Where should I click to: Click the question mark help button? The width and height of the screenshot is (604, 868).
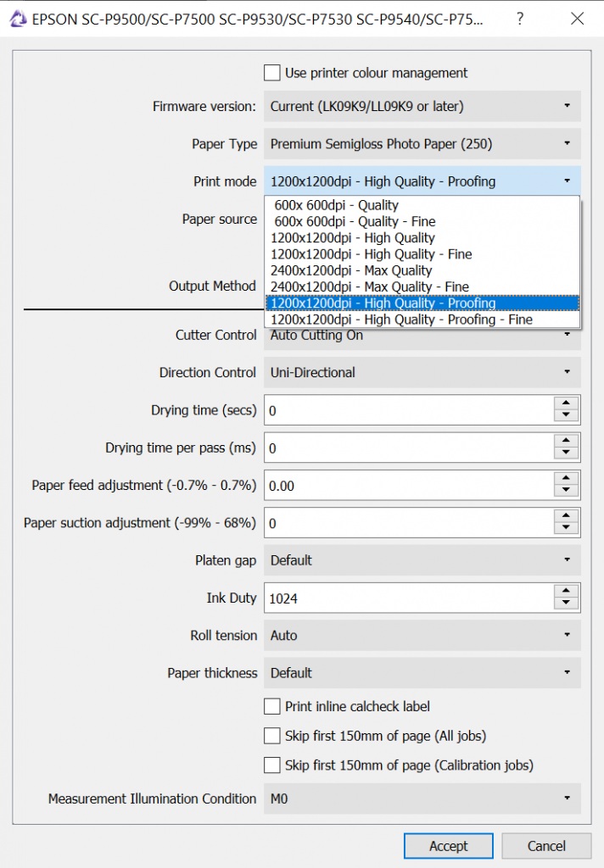coord(520,19)
